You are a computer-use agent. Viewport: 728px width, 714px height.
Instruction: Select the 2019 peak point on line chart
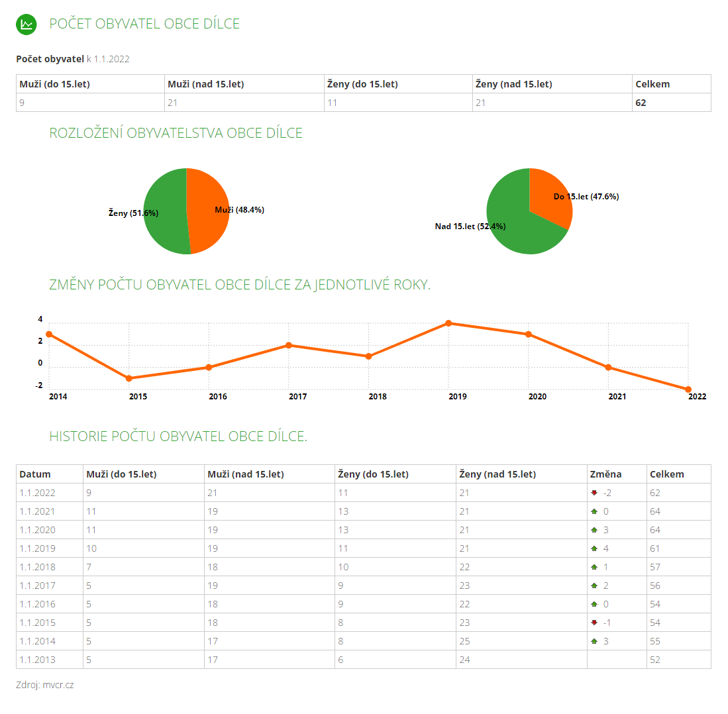[448, 323]
